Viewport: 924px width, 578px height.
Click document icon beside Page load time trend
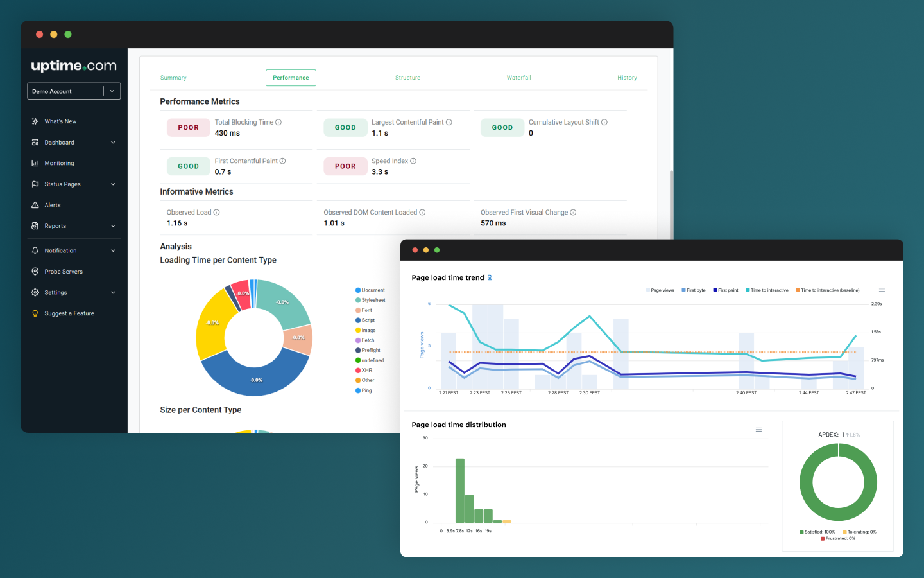(490, 277)
